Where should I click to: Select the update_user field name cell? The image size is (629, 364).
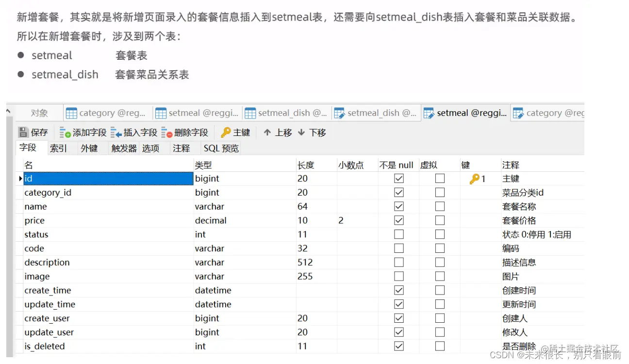[x=108, y=332]
